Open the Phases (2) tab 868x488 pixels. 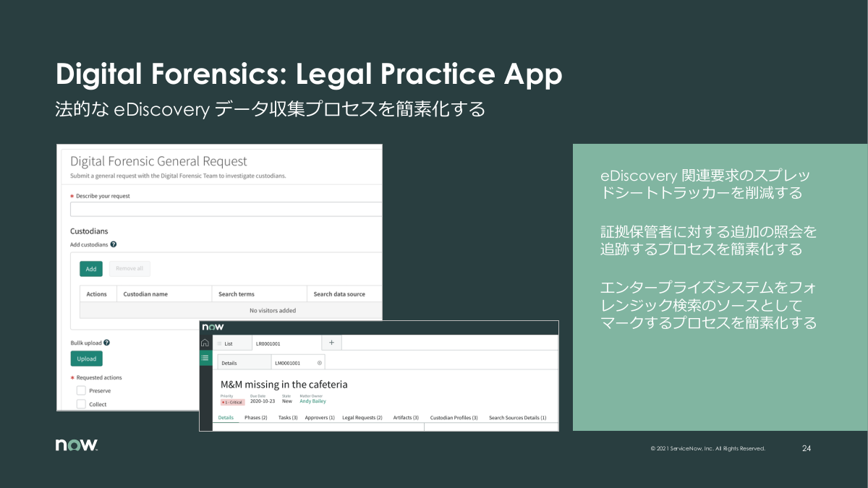[256, 418]
